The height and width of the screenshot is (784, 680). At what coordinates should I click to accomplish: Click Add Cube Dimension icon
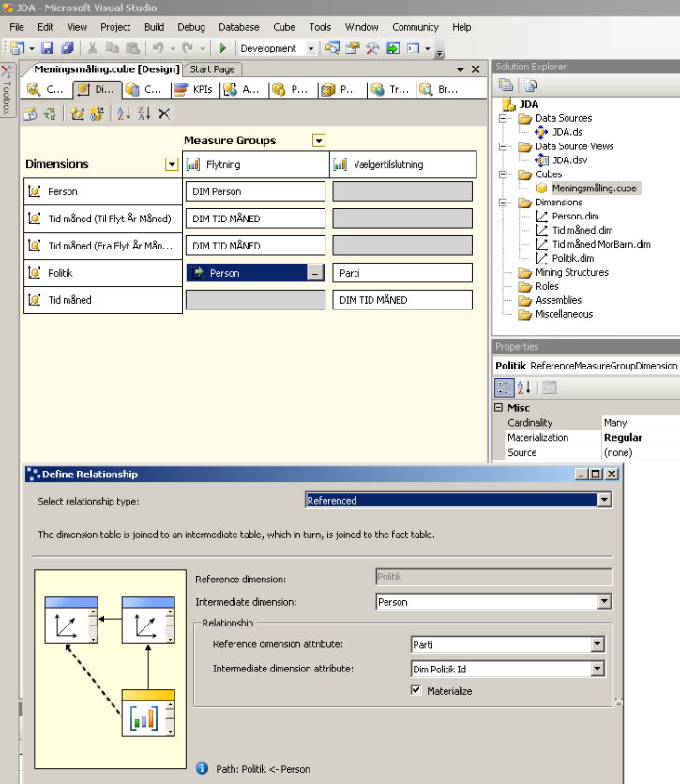(77, 113)
